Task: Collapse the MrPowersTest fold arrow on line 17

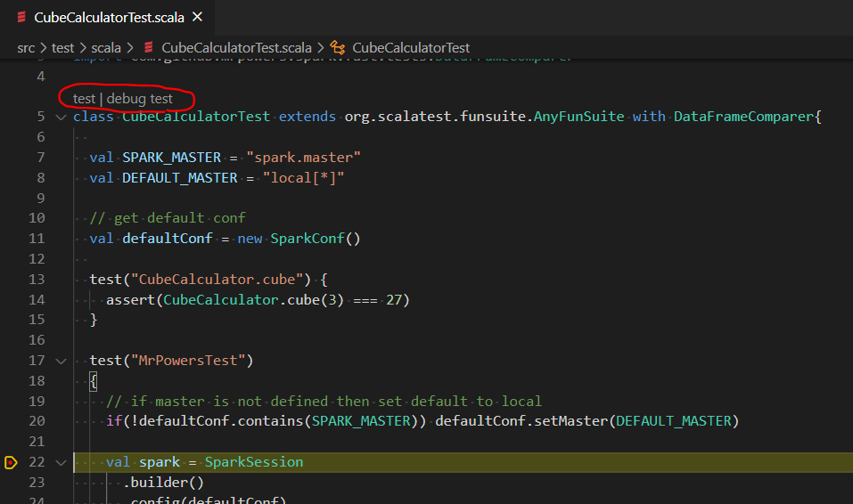Action: click(61, 361)
